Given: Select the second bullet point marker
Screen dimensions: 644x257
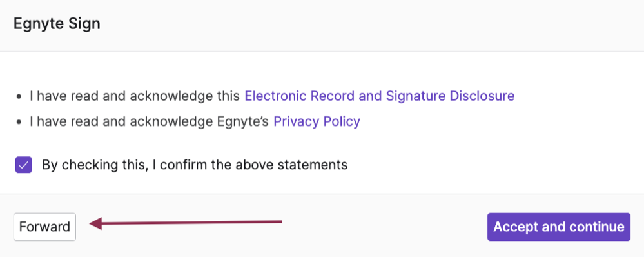Looking at the screenshot, I should pos(19,122).
